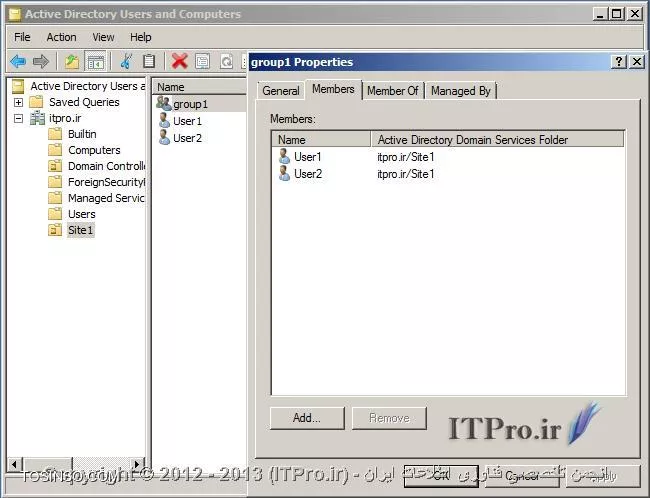650x498 pixels.
Task: Select ForeignSecurityPrincipals in the tree
Action: click(x=106, y=182)
